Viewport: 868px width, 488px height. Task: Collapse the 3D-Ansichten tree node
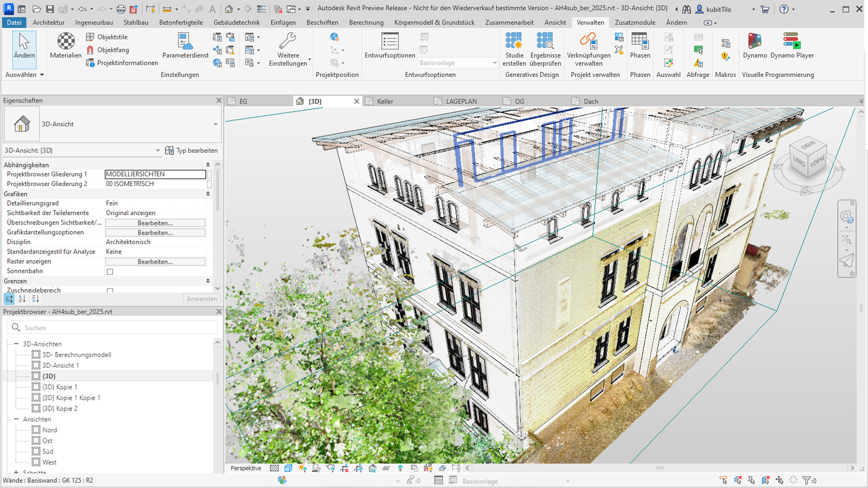(x=16, y=344)
